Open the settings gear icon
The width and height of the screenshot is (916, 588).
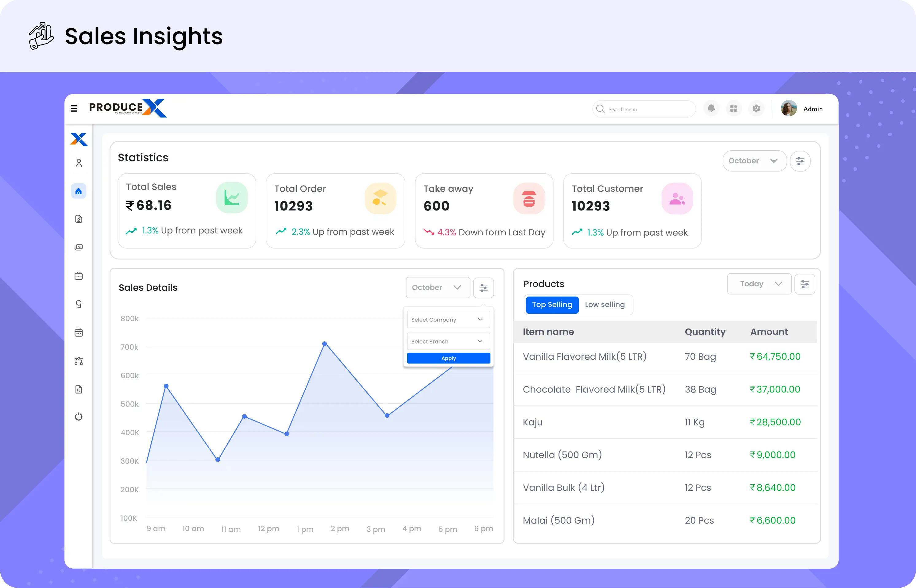point(756,109)
